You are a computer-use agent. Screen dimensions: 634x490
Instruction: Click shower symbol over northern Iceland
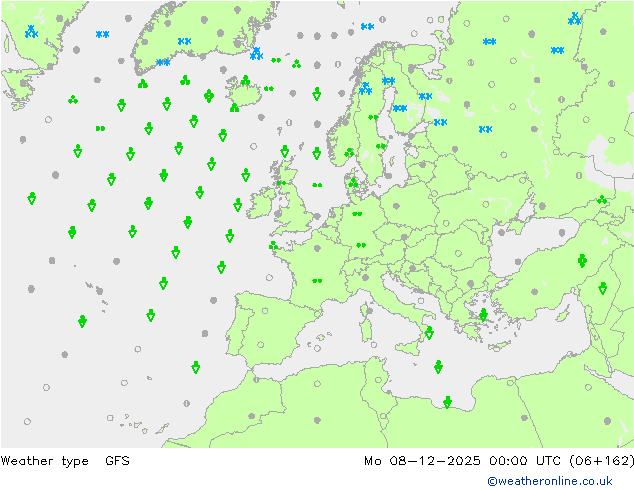tap(245, 80)
